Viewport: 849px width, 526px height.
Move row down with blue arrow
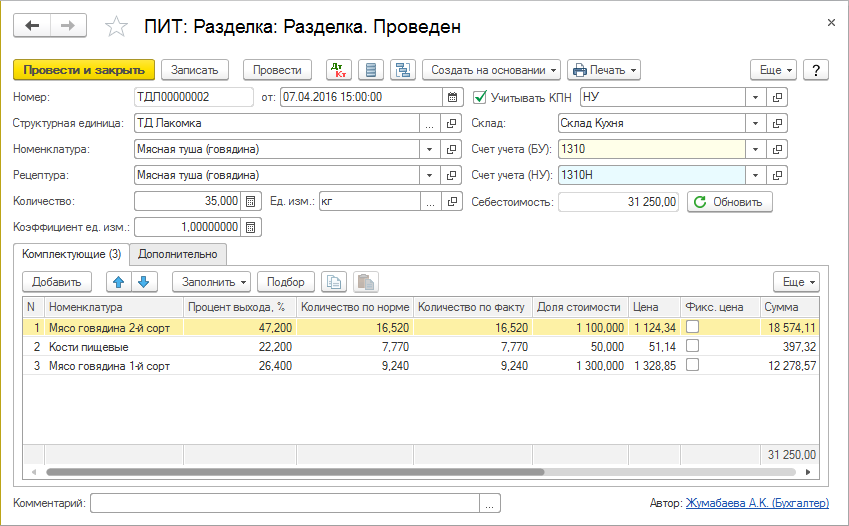coord(142,282)
